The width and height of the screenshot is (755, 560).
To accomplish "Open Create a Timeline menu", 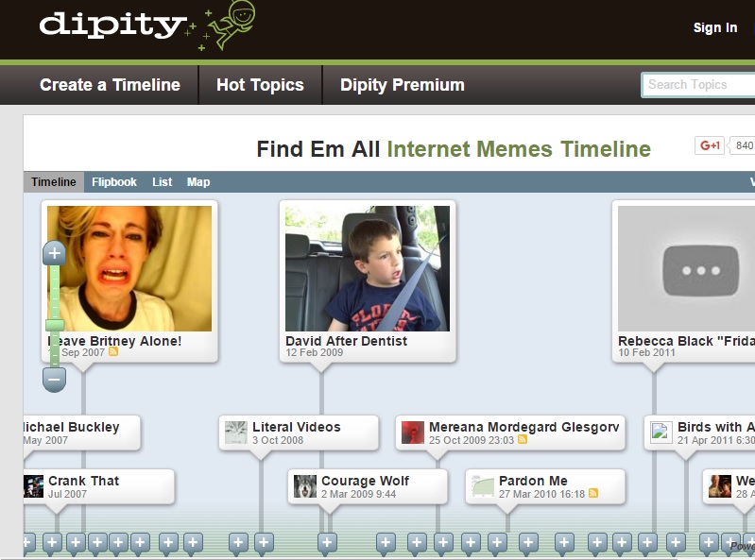I will [x=110, y=85].
